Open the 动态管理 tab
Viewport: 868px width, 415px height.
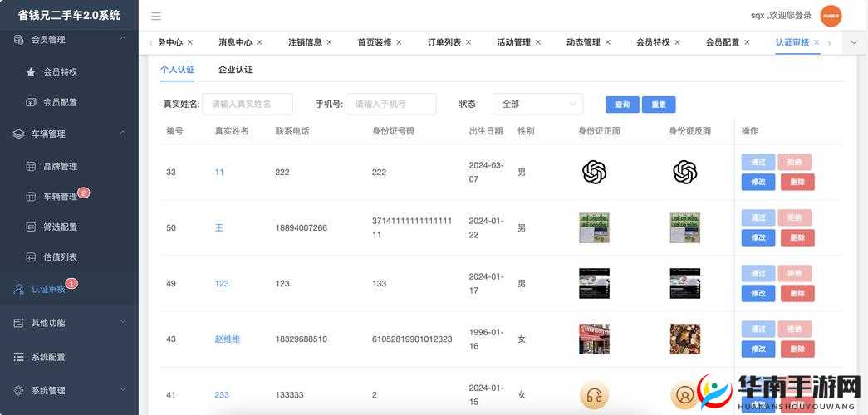tap(583, 42)
